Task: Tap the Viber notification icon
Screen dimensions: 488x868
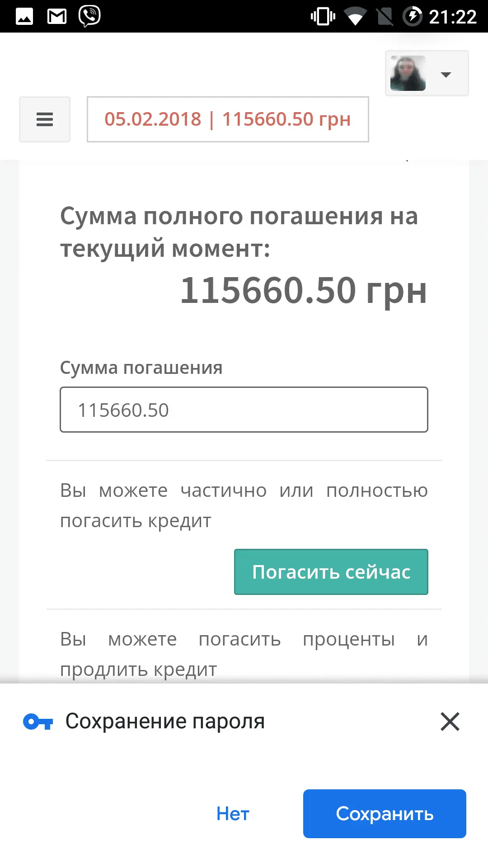Action: click(x=89, y=16)
